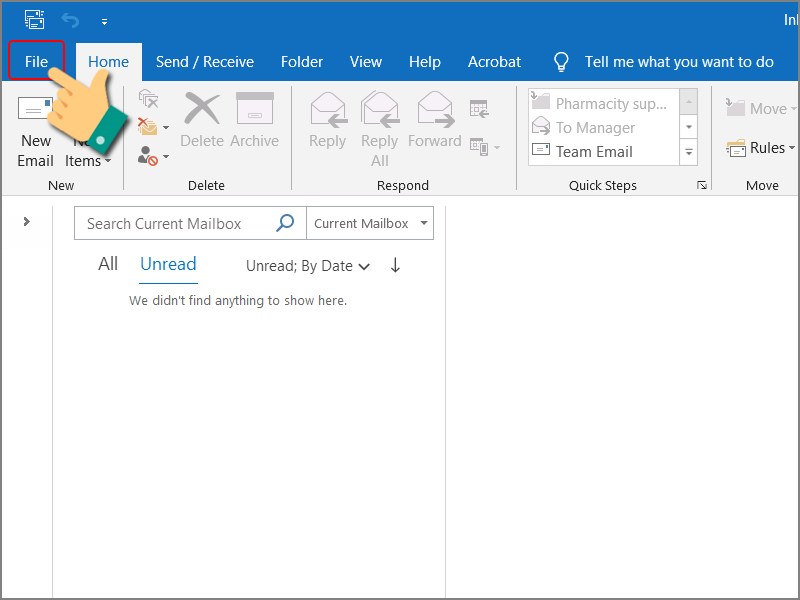800x600 pixels.
Task: Open the Quick Steps dialog launcher
Action: click(702, 185)
